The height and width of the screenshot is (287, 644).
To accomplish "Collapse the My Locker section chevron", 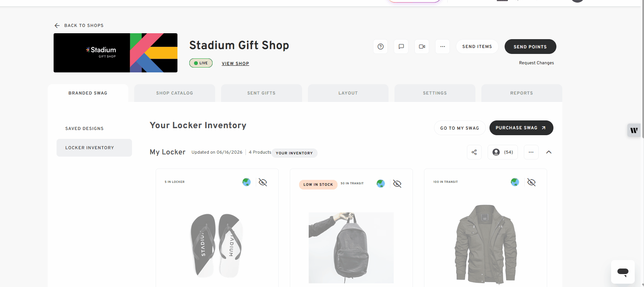I will click(x=549, y=152).
